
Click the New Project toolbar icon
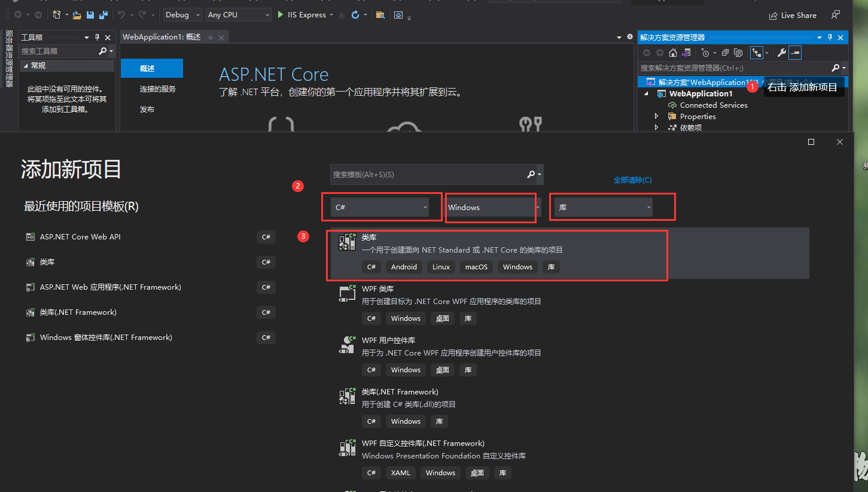pyautogui.click(x=56, y=15)
